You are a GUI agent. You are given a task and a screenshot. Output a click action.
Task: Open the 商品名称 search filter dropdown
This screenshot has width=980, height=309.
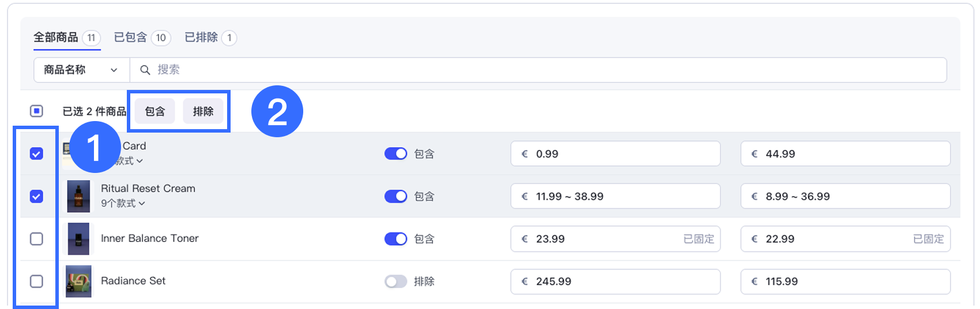point(81,70)
